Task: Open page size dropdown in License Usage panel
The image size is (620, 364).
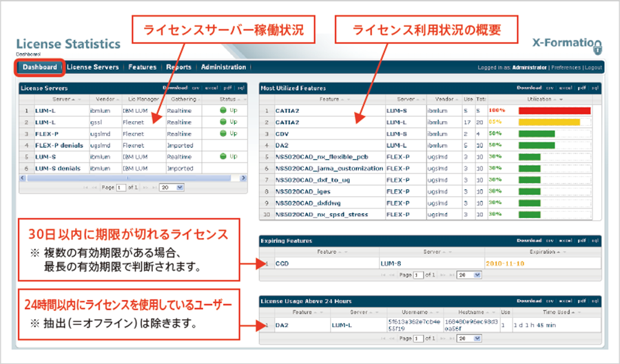Action: click(469, 339)
